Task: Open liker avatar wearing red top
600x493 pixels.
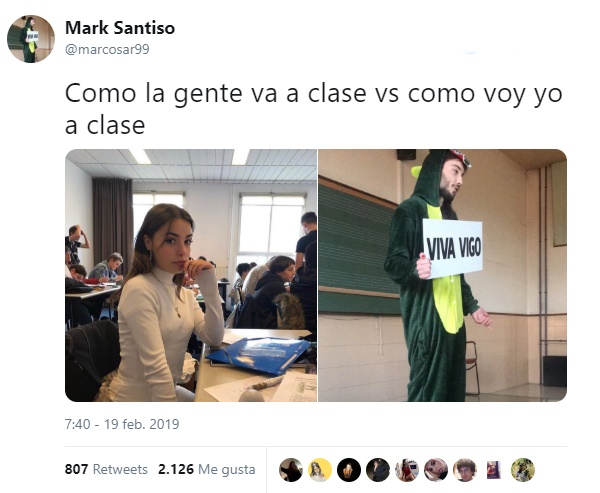Action: click(407, 470)
